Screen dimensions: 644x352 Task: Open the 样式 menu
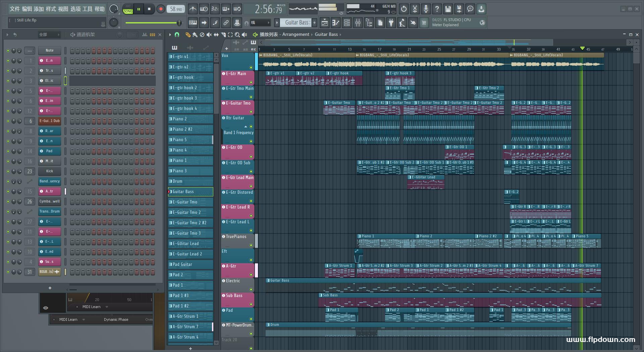(x=51, y=9)
